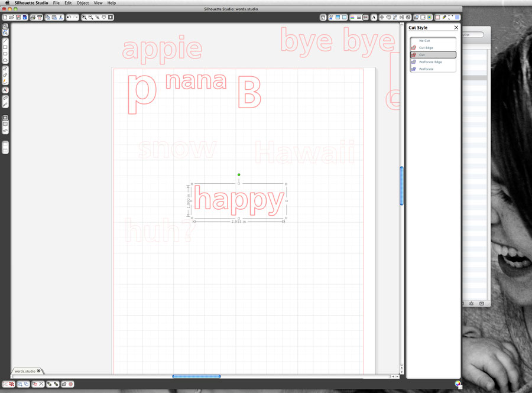
Task: Close the Cut Style panel
Action: pyautogui.click(x=456, y=27)
